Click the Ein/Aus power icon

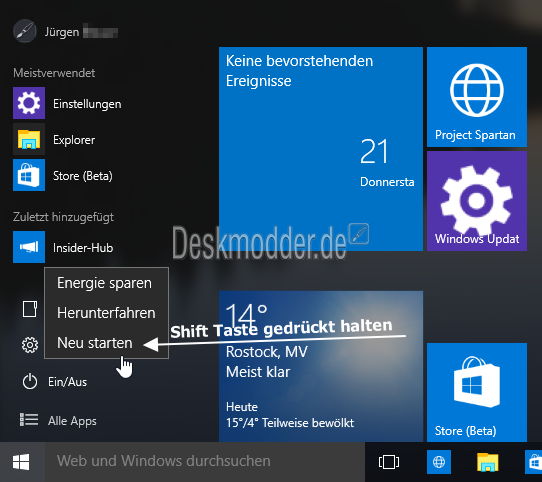30,382
